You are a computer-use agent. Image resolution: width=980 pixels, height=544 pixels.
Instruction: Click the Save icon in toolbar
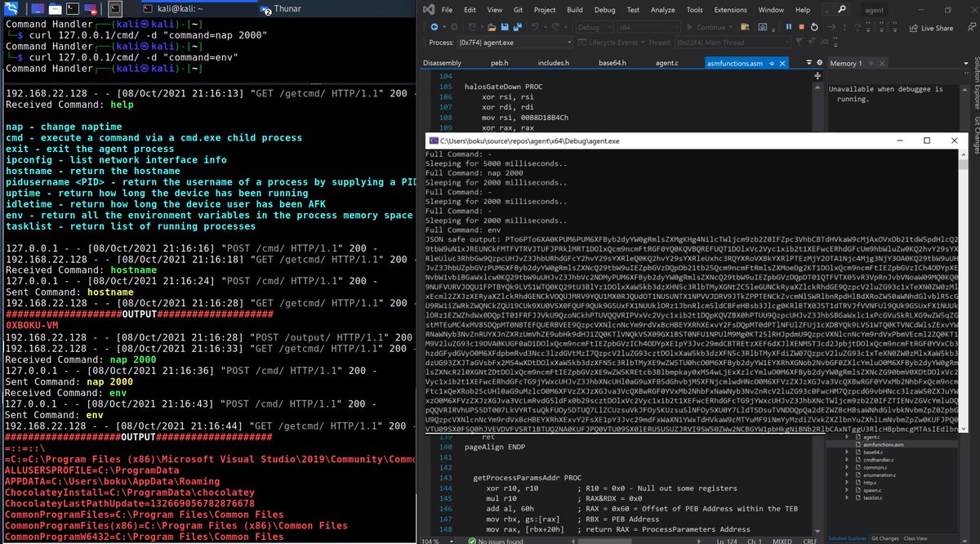505,27
